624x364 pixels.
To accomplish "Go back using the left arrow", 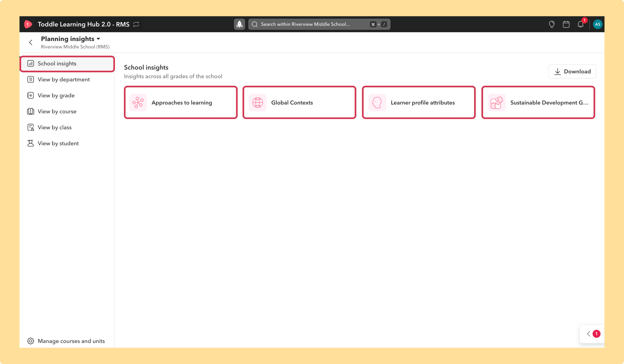I will 31,43.
